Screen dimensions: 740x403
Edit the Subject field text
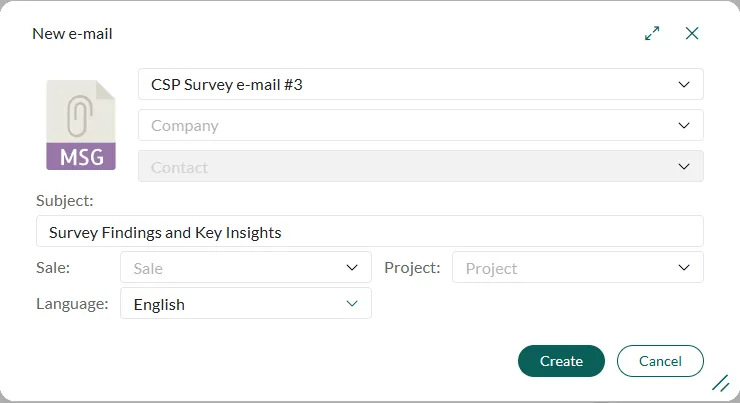[369, 232]
